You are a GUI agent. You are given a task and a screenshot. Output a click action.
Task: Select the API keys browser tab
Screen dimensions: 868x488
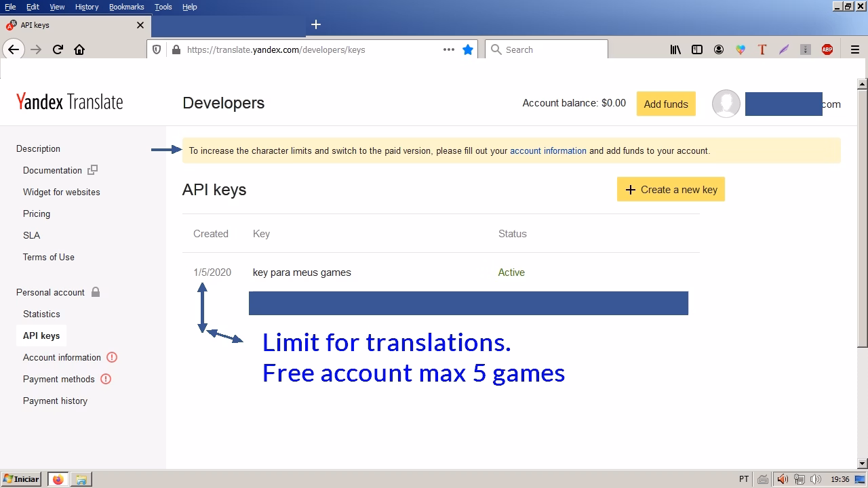(75, 25)
